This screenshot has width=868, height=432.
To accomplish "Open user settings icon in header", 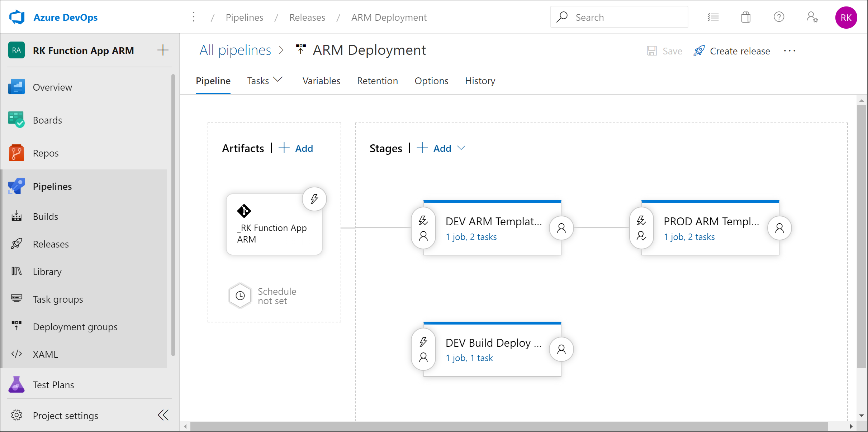I will pyautogui.click(x=812, y=17).
